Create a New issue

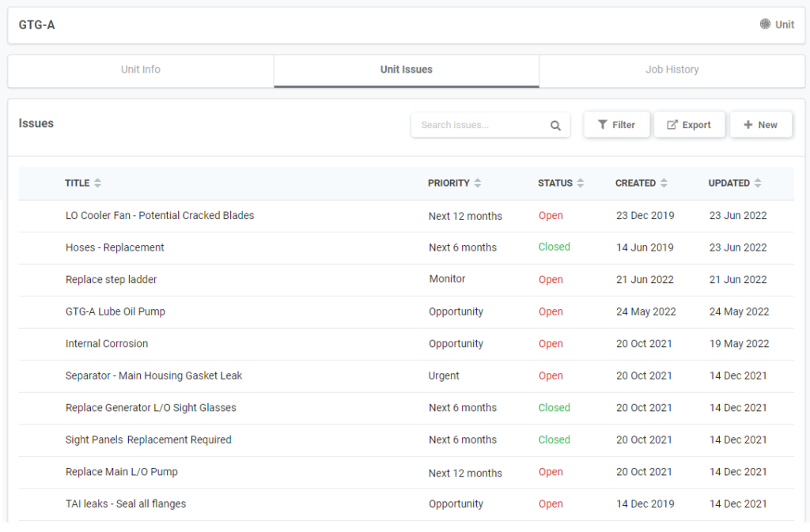click(760, 125)
